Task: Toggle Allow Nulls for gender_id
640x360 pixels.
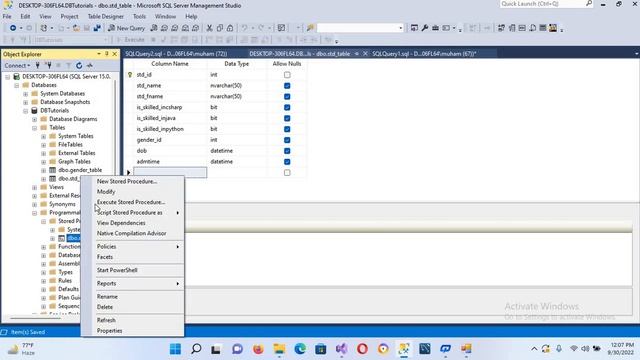Action: [x=287, y=140]
